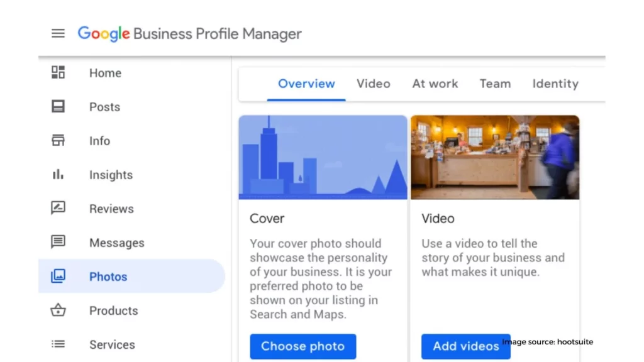Select Insights in the sidebar
644x362 pixels.
[x=111, y=175]
